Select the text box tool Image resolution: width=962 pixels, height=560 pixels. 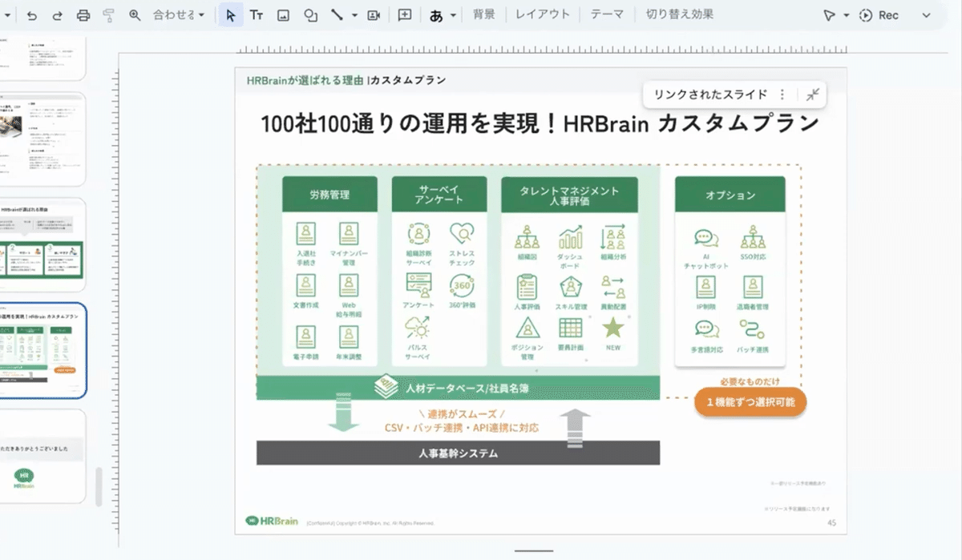pyautogui.click(x=257, y=15)
